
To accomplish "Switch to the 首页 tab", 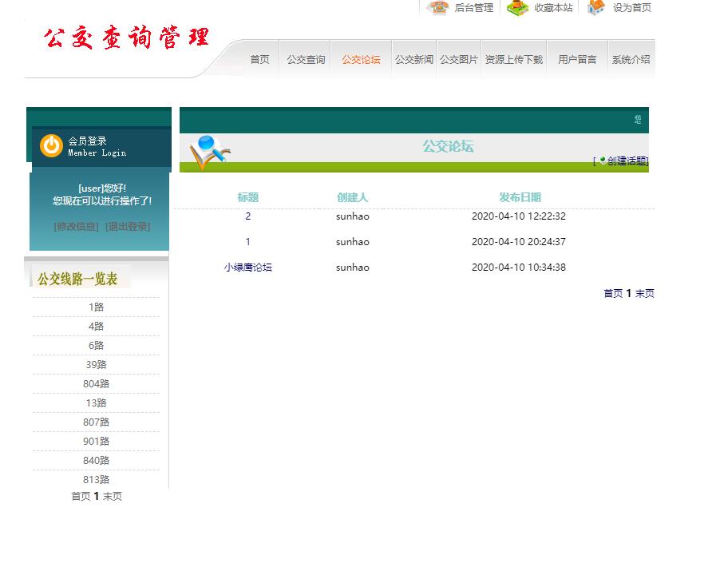I will [259, 57].
